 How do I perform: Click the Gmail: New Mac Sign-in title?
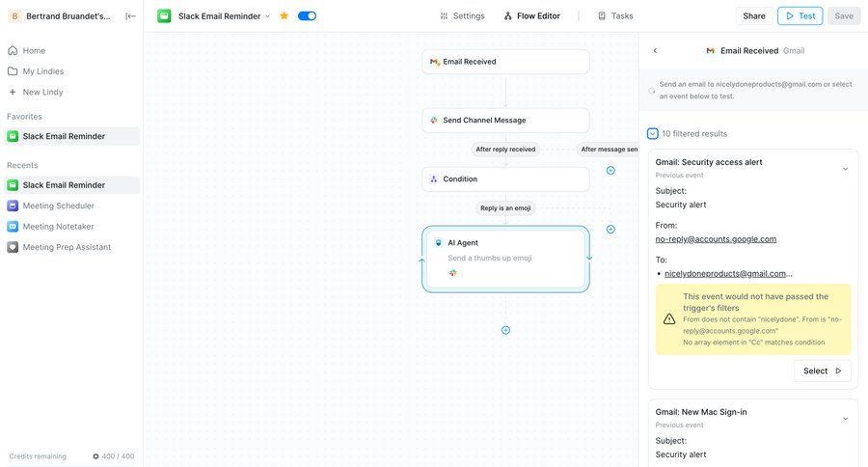coord(701,412)
